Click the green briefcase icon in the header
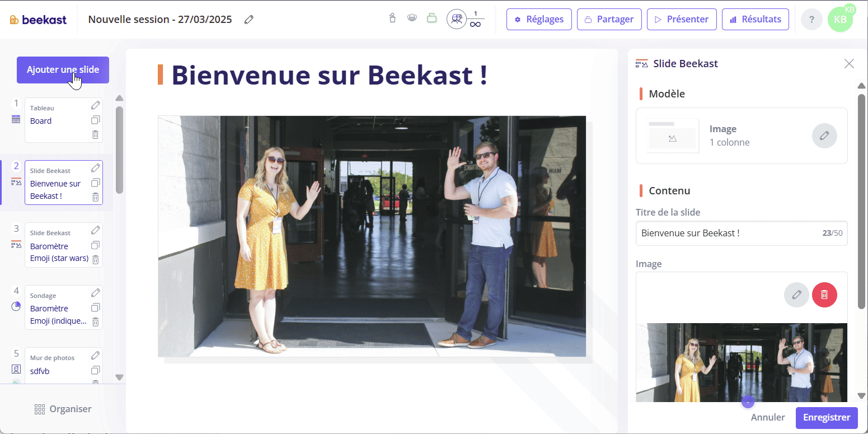The width and height of the screenshot is (868, 434). point(431,18)
